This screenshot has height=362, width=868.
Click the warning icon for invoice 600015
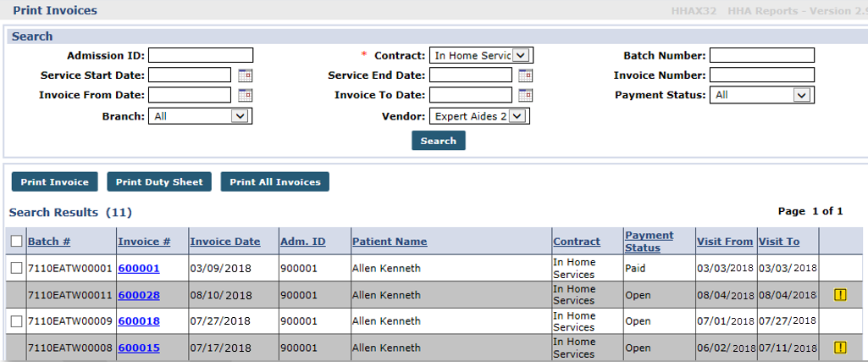click(840, 348)
